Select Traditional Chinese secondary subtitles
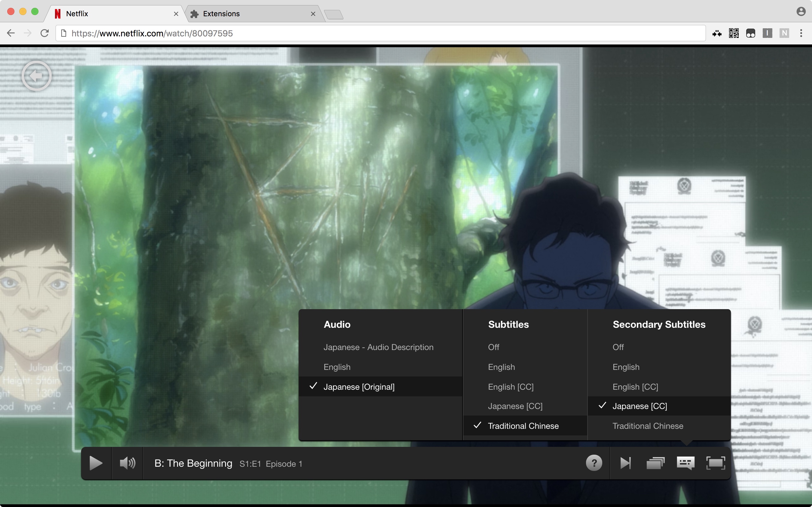This screenshot has height=507, width=812. 647,426
